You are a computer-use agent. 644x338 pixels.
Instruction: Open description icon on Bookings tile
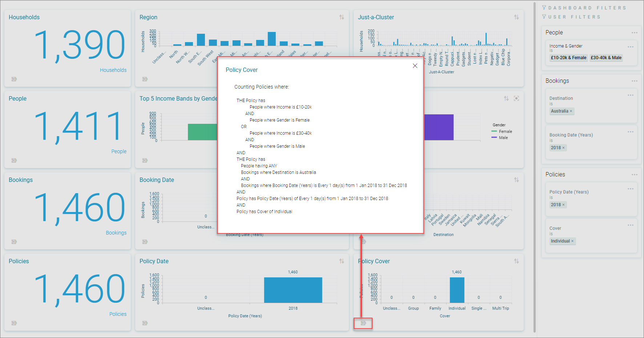pyautogui.click(x=14, y=241)
